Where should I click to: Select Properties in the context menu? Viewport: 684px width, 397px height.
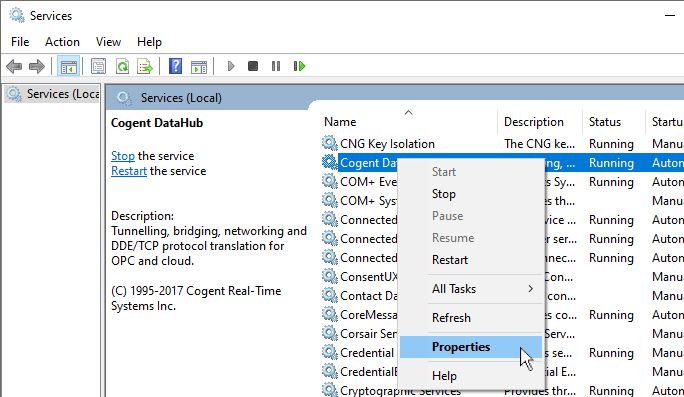[x=471, y=347]
